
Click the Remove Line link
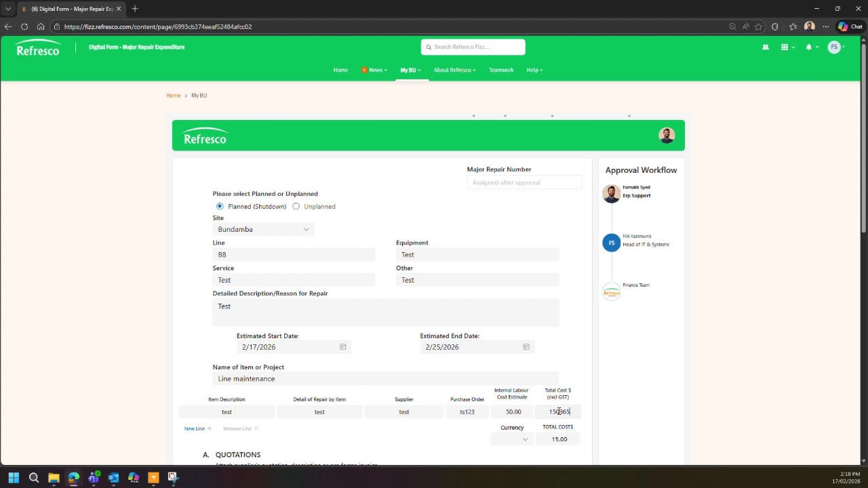(x=241, y=428)
